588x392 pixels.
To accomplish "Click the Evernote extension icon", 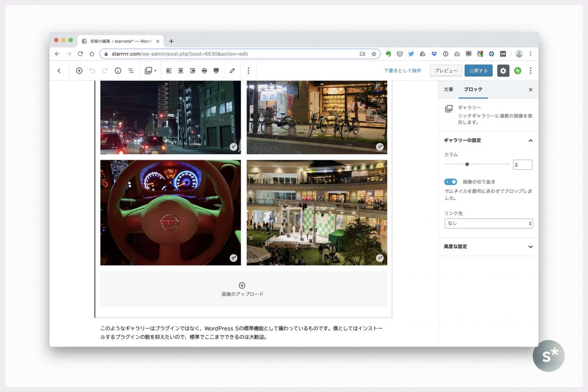I will click(x=388, y=54).
